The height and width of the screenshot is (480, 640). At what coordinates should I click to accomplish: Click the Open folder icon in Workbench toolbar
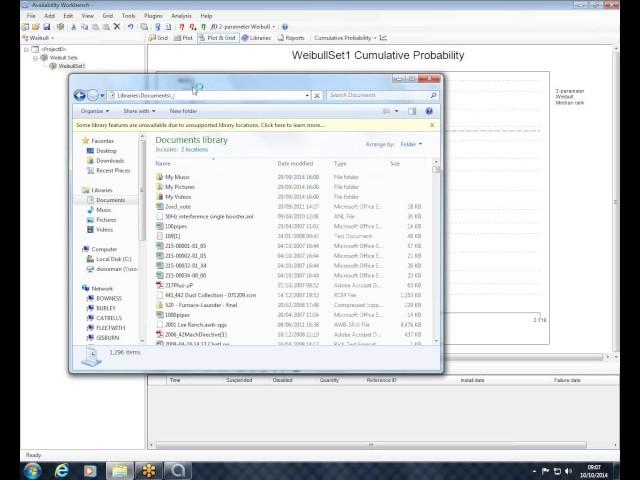tap(36, 27)
